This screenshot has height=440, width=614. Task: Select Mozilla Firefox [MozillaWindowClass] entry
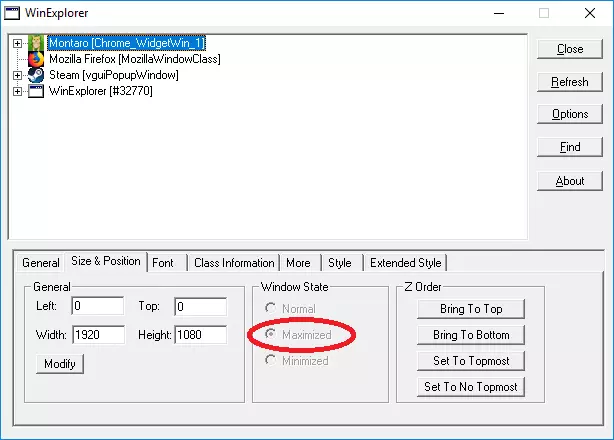coord(135,59)
